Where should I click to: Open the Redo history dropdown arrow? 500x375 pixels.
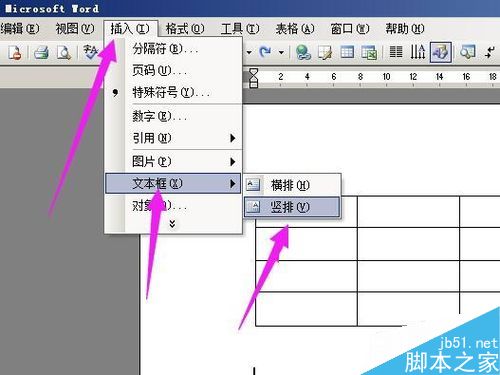[281, 52]
